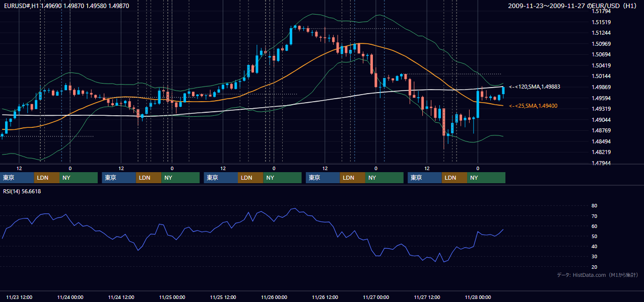The image size is (644, 302).
Task: Click price axis label 1.51244
Action: pyautogui.click(x=601, y=33)
